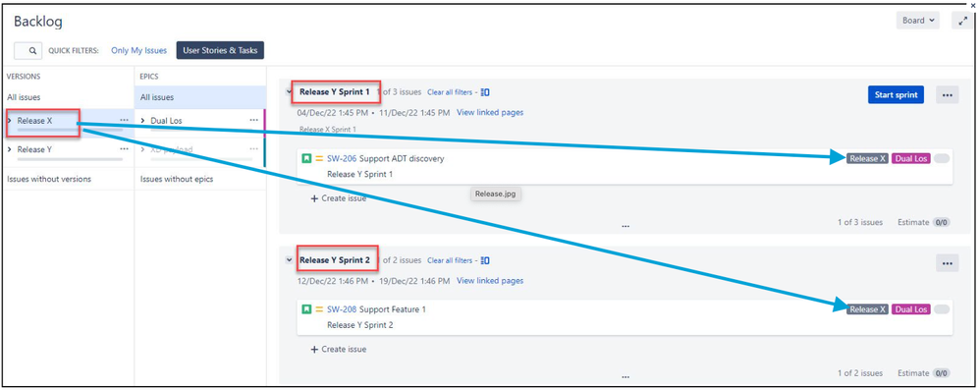
Task: Enable the Only My Issues quick filter
Action: tap(138, 51)
